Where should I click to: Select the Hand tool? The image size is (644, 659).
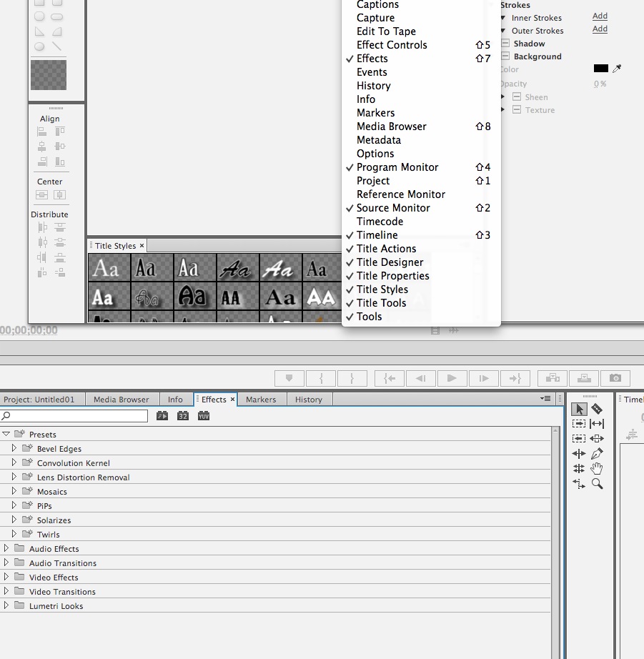point(597,468)
